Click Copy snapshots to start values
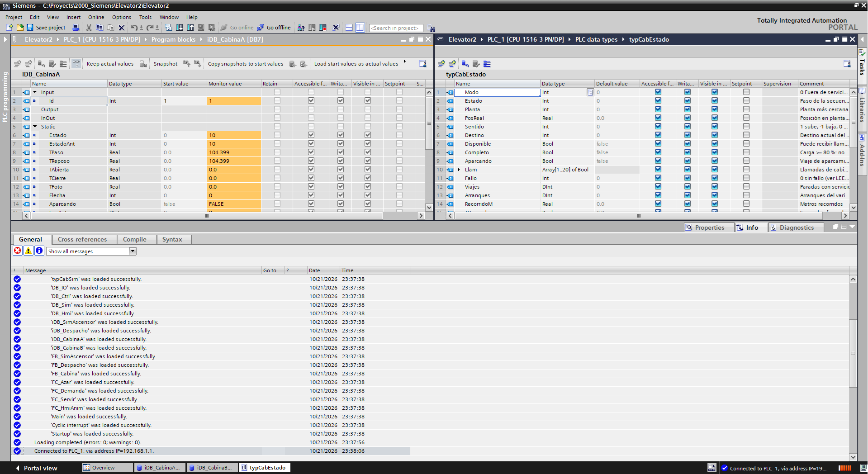 [x=246, y=64]
